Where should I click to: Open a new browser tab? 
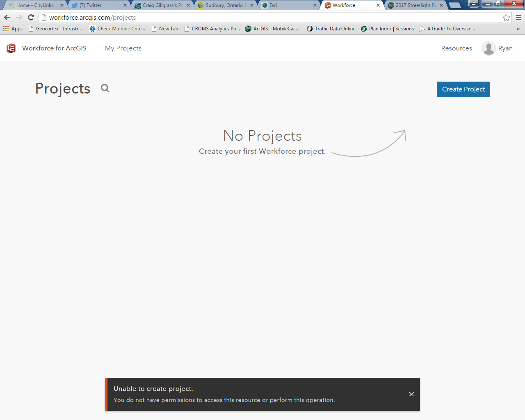454,5
